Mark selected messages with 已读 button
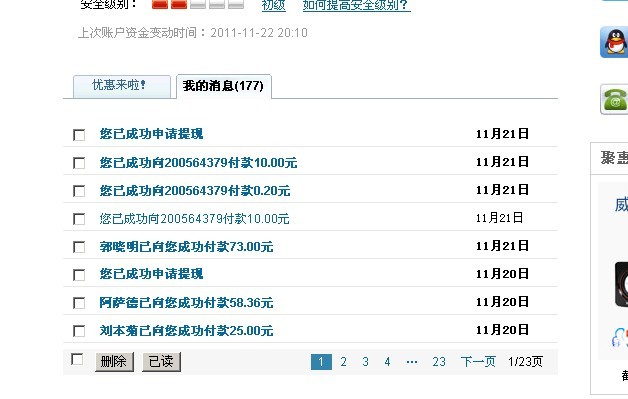Viewport: 628px width, 399px height. tap(161, 362)
